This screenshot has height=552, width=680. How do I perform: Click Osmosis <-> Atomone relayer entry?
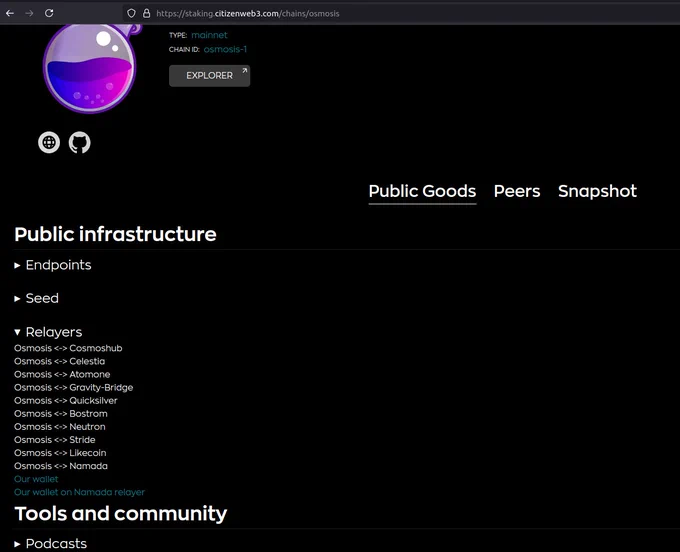pos(62,374)
